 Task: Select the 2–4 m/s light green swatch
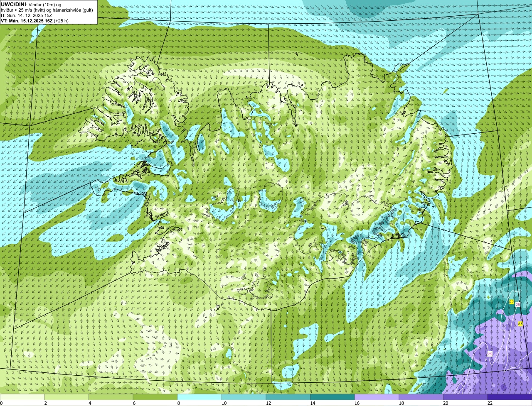66,397
